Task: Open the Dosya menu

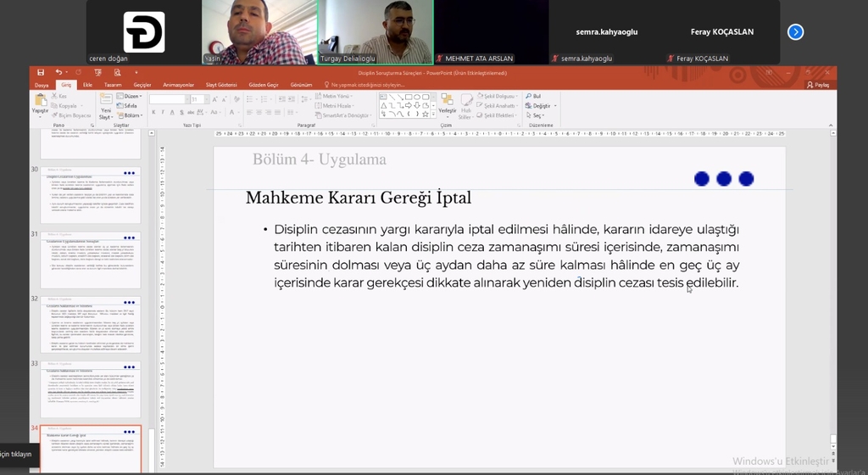Action: pos(42,86)
